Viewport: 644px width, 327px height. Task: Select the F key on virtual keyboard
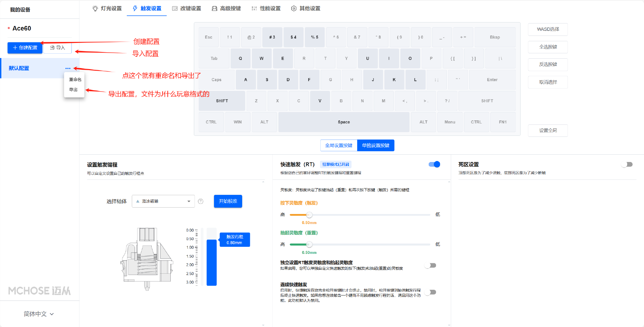(x=309, y=79)
